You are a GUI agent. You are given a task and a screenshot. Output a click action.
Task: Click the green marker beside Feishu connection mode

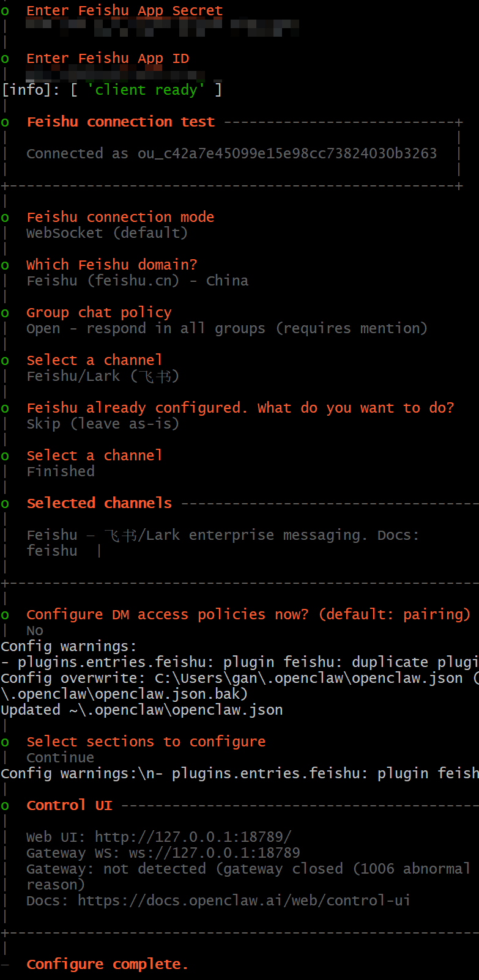[x=5, y=218]
